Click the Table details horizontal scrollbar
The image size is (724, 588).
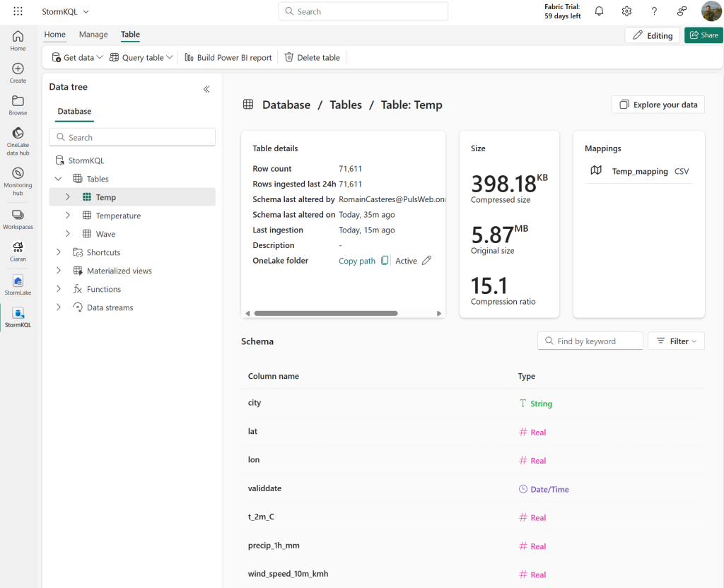click(326, 313)
